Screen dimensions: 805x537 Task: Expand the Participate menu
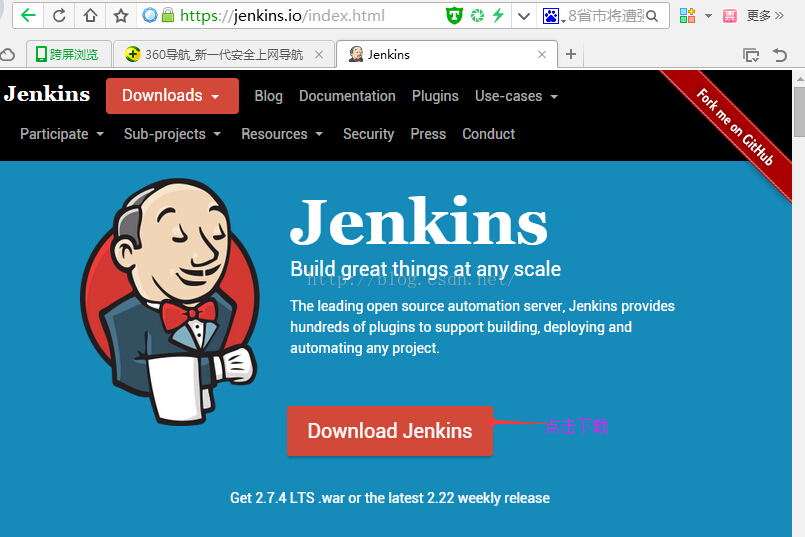[x=62, y=134]
